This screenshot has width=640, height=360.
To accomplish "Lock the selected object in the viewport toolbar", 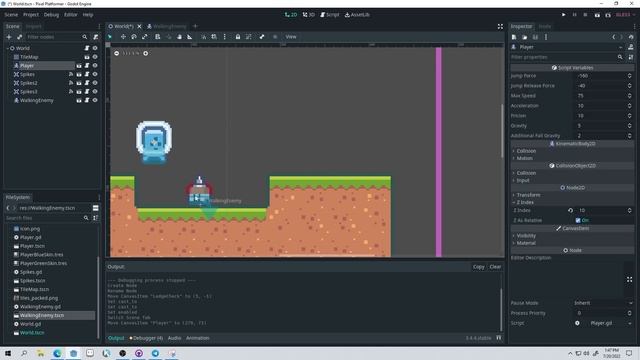I will (x=238, y=37).
